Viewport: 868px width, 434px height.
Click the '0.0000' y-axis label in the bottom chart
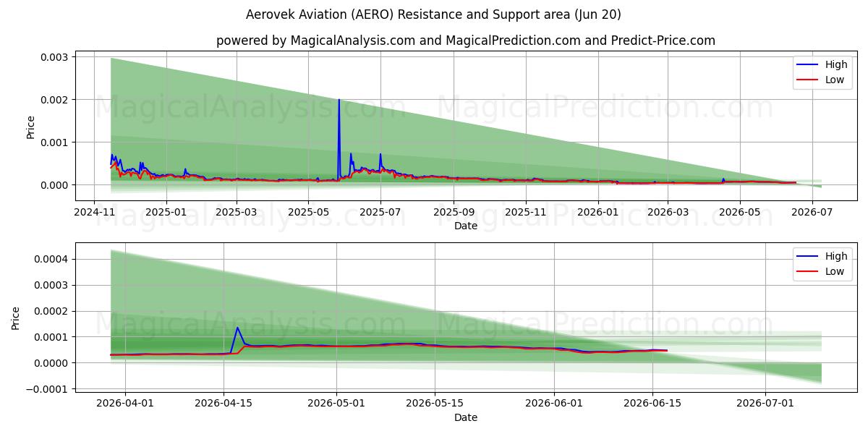coord(52,363)
